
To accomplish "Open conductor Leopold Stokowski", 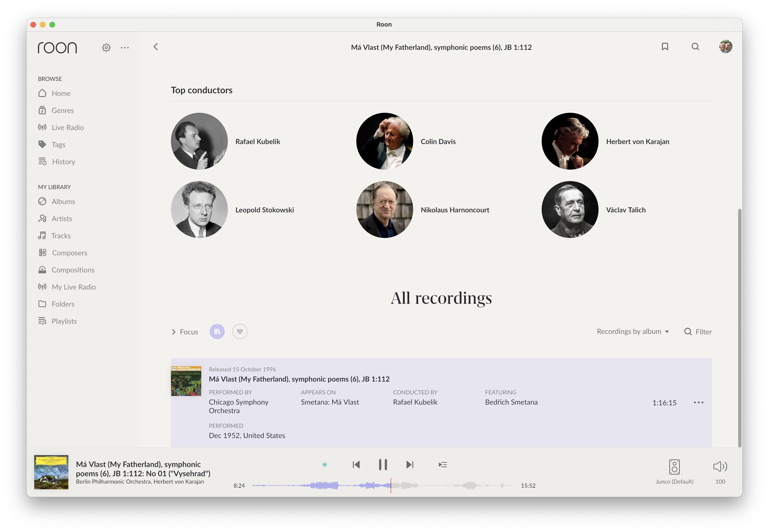I will click(264, 210).
